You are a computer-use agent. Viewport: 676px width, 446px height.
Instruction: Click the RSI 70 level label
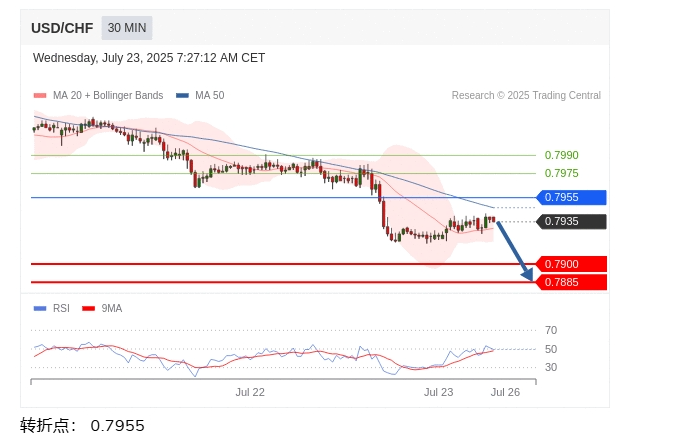551,331
